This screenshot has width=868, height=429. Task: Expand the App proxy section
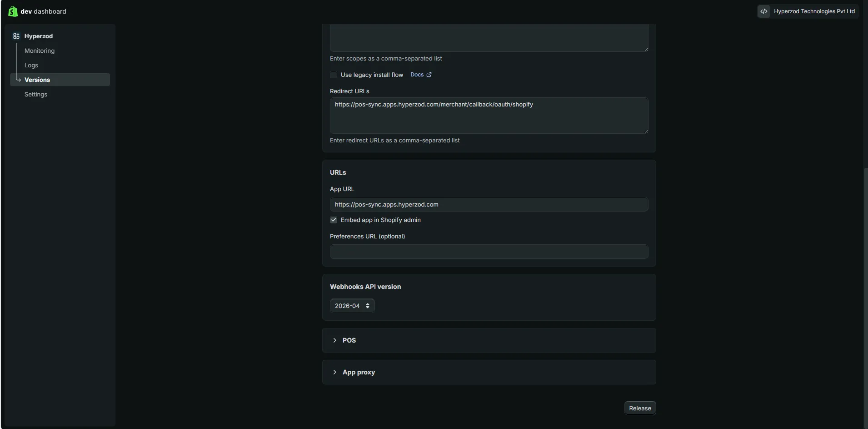(489, 372)
